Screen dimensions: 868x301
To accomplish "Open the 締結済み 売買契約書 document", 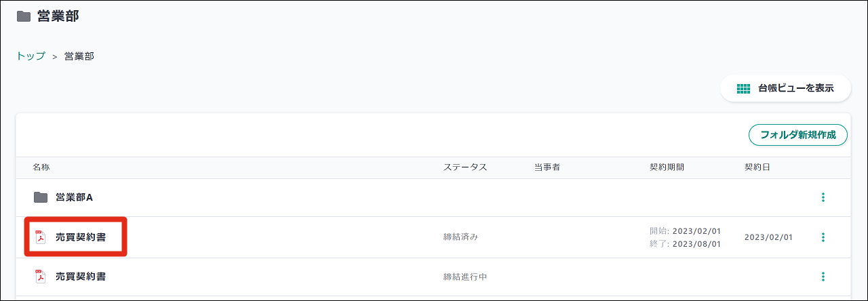I will tap(81, 237).
